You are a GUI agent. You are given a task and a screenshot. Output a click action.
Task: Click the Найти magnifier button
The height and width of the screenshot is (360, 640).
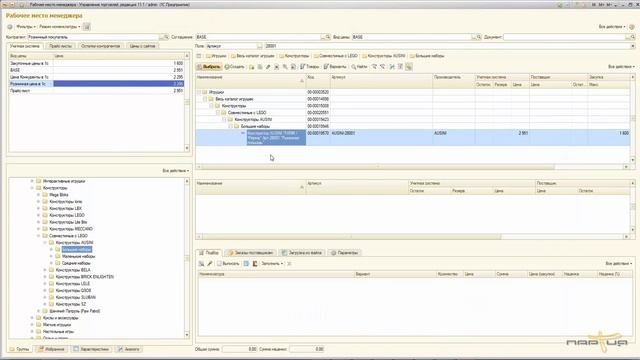[x=359, y=67]
